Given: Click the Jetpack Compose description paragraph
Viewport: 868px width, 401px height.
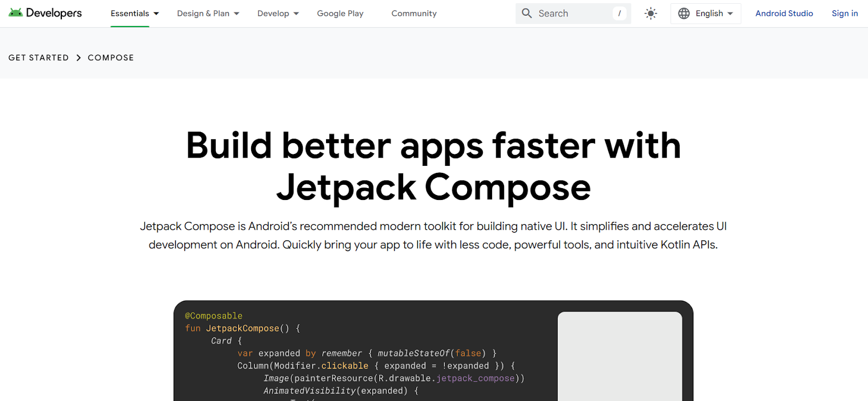Looking at the screenshot, I should click(x=433, y=235).
